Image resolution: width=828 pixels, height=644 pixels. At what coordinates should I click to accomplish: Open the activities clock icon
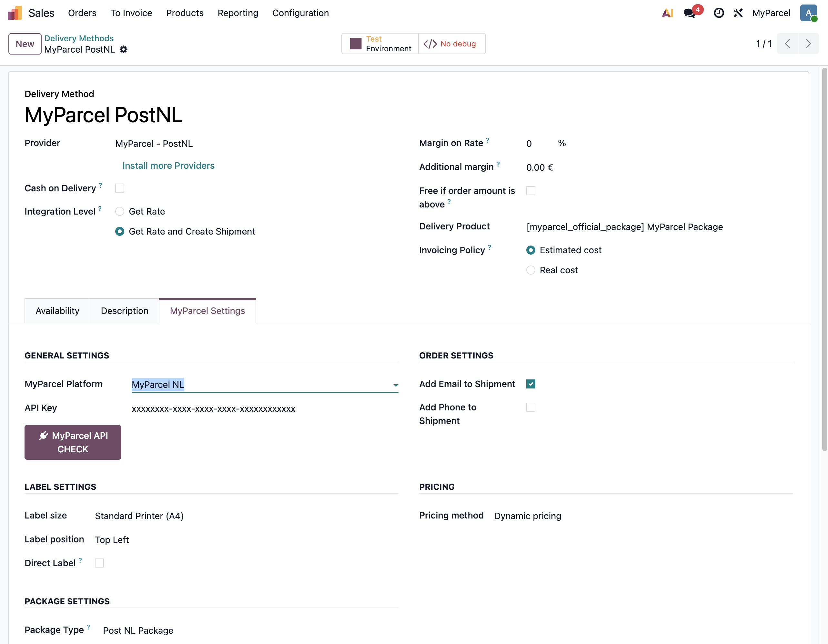coord(718,13)
